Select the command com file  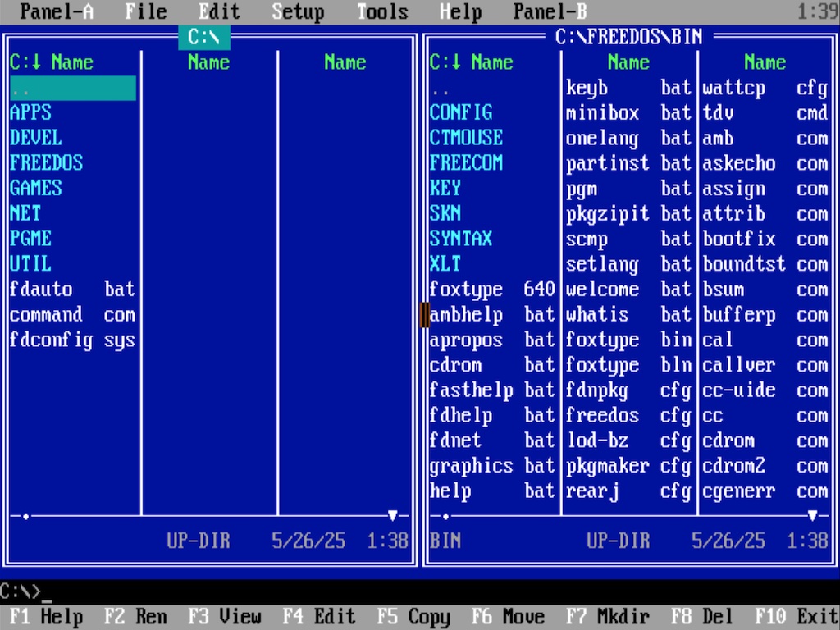pos(72,315)
